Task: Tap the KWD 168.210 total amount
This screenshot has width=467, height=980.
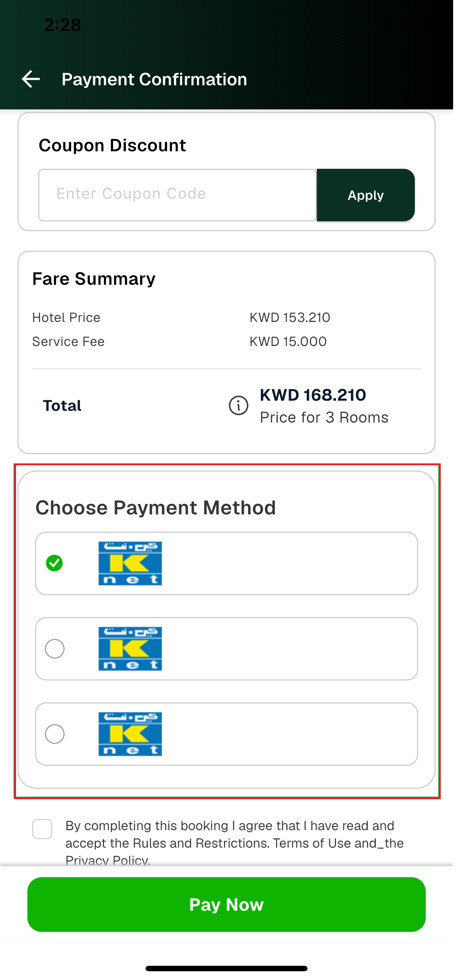Action: point(313,395)
